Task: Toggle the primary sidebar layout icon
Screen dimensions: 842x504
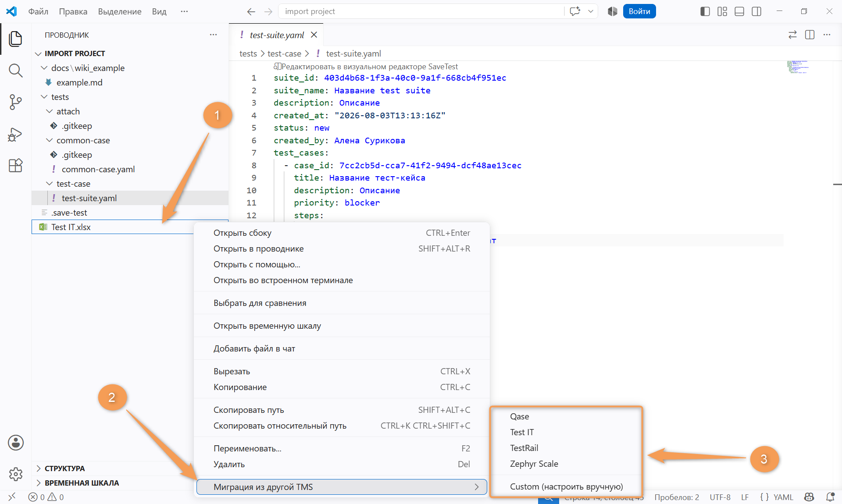Action: coord(705,11)
